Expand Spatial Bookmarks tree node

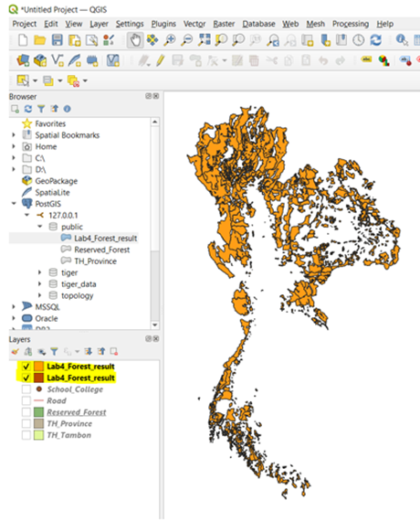14,135
